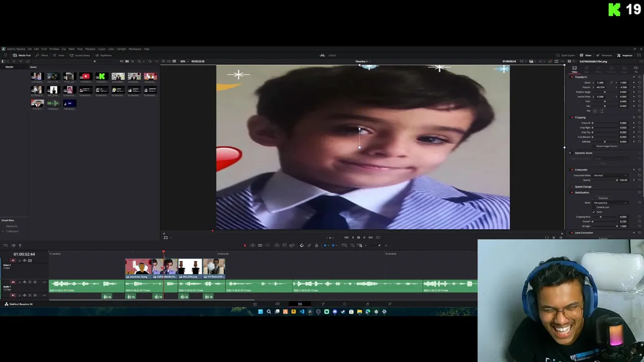Enable the Dynamic Zoom section
Viewport: 644px width, 362px height.
(x=570, y=153)
